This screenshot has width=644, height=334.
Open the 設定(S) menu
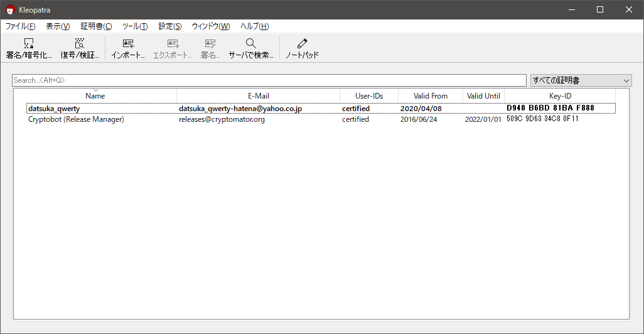tap(170, 26)
